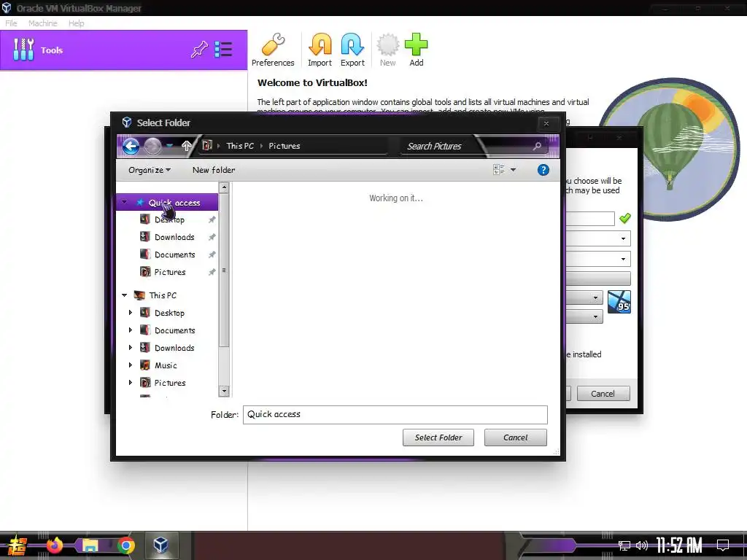Select Quick access in the tree

174,203
